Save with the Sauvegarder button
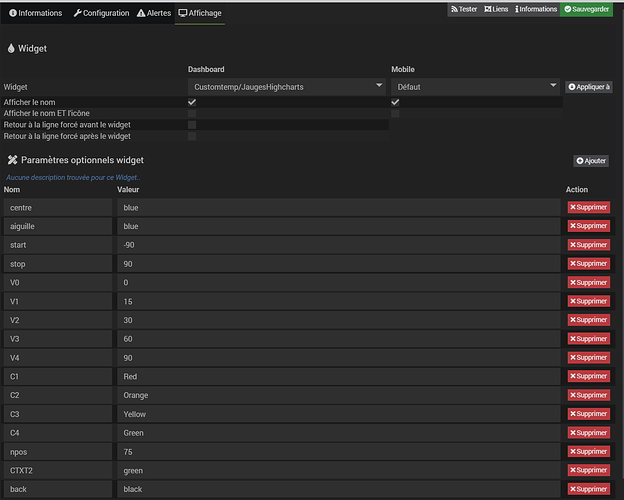 pos(587,9)
